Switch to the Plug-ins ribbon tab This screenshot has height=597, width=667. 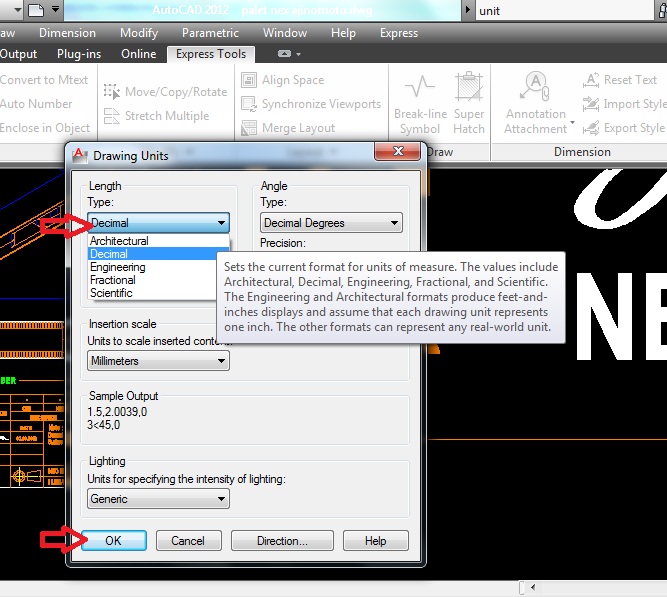pos(79,54)
